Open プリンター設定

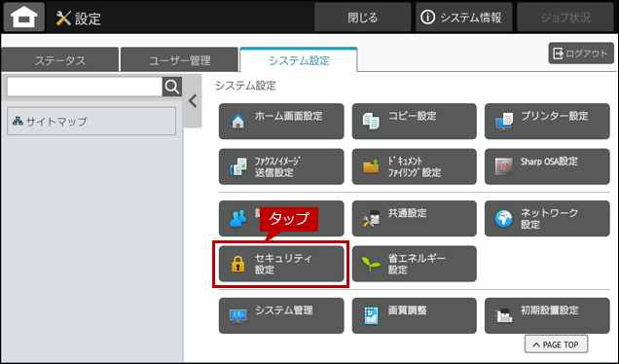pyautogui.click(x=547, y=122)
